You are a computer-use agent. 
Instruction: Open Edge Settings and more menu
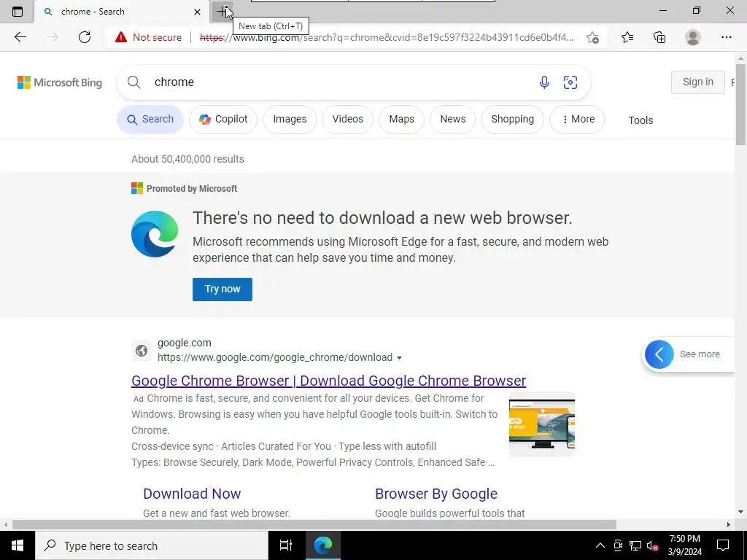pos(726,37)
